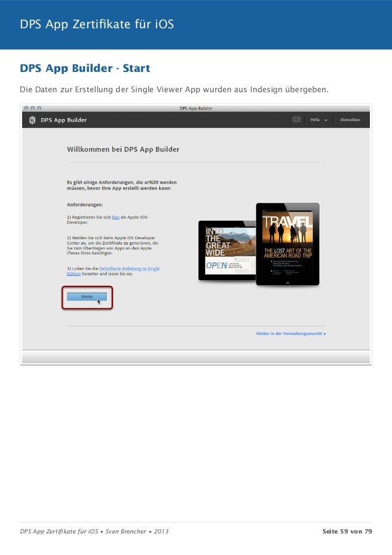Click the 'DPS App Builder' toolbar title text
Image resolution: width=392 pixels, height=555 pixels.
(x=64, y=120)
